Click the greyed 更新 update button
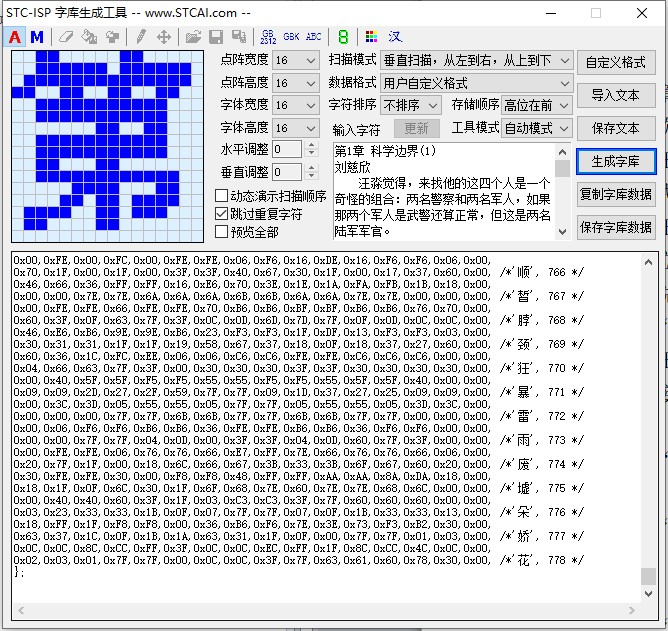 pyautogui.click(x=416, y=128)
